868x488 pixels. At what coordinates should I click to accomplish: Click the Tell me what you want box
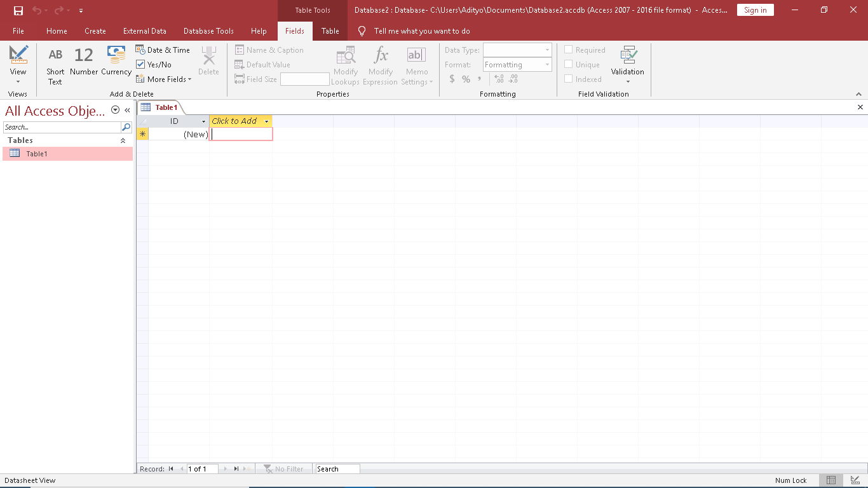(422, 31)
